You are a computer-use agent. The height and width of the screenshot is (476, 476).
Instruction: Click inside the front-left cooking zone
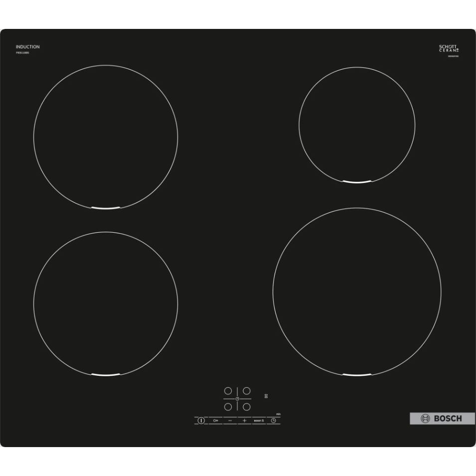(106, 303)
